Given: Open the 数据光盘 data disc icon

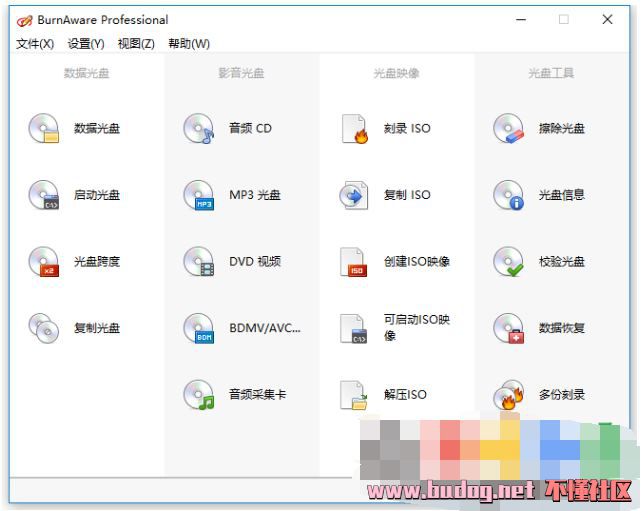Looking at the screenshot, I should pos(44,128).
